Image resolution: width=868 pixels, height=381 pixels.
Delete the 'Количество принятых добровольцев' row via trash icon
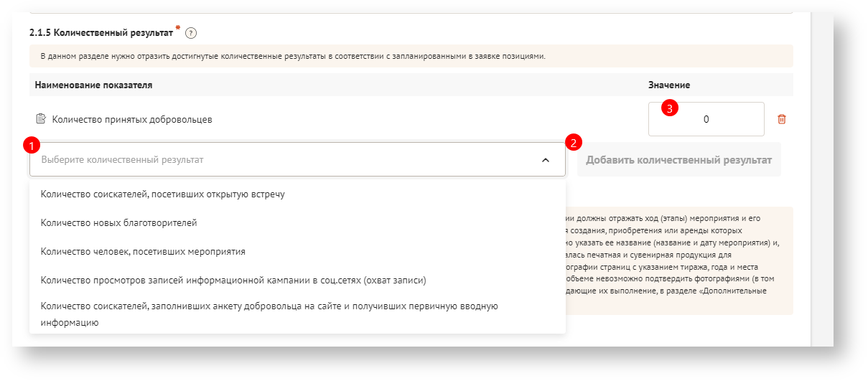pyautogui.click(x=782, y=119)
